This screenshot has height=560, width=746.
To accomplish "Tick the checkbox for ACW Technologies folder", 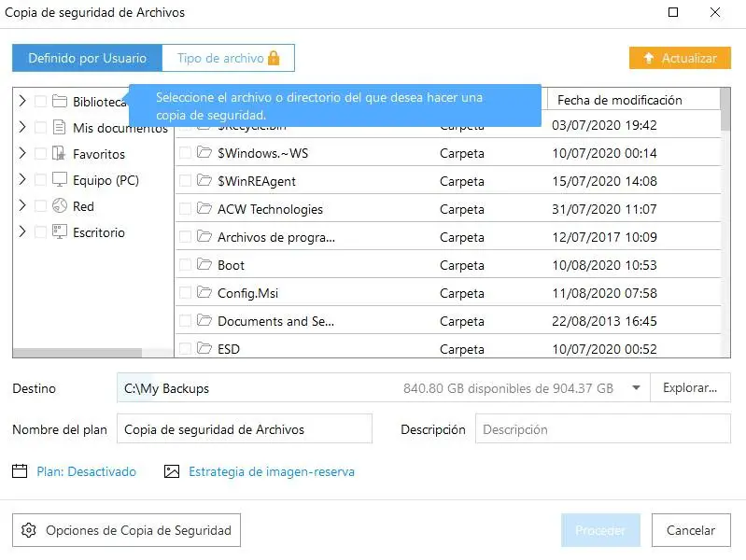I will 185,209.
